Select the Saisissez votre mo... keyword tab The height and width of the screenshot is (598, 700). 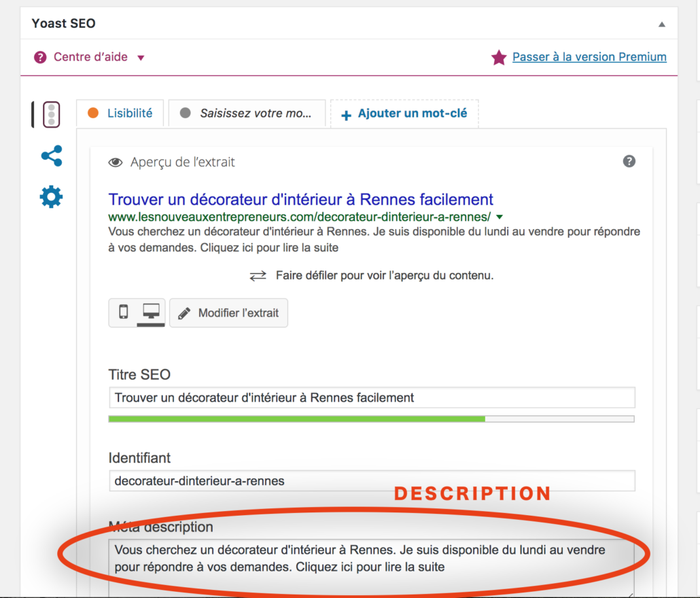[247, 113]
